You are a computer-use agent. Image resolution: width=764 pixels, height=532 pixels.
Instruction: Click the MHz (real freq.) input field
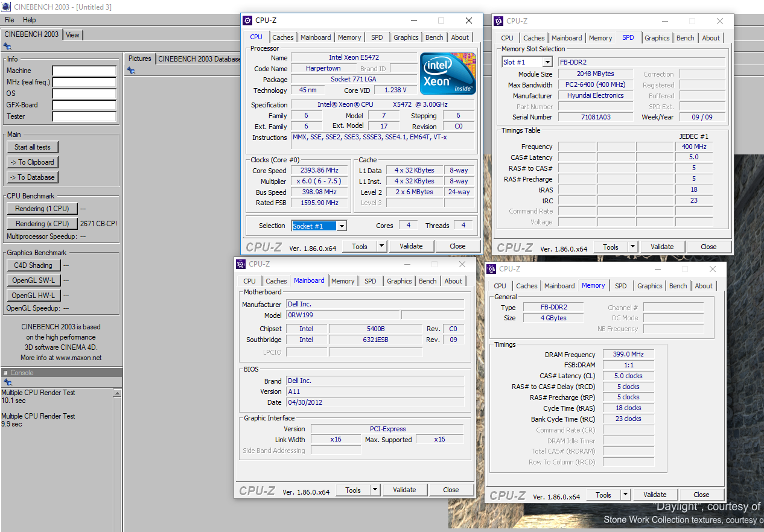84,82
